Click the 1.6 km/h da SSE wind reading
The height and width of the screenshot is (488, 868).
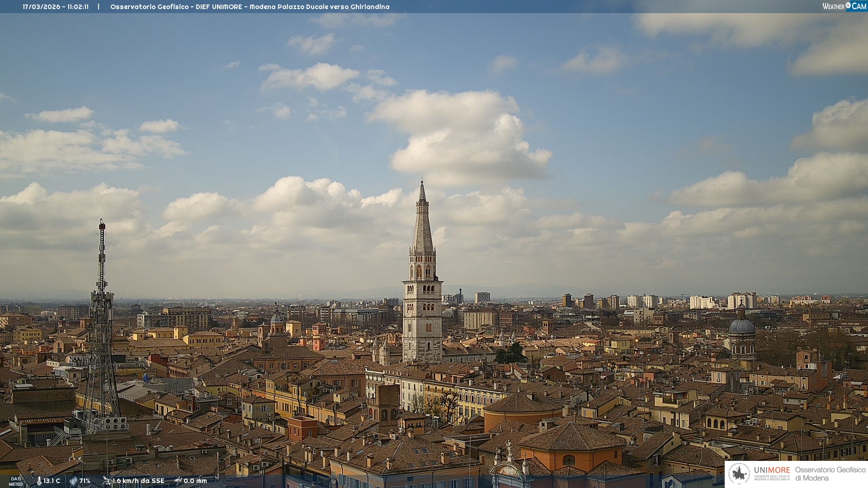point(138,481)
